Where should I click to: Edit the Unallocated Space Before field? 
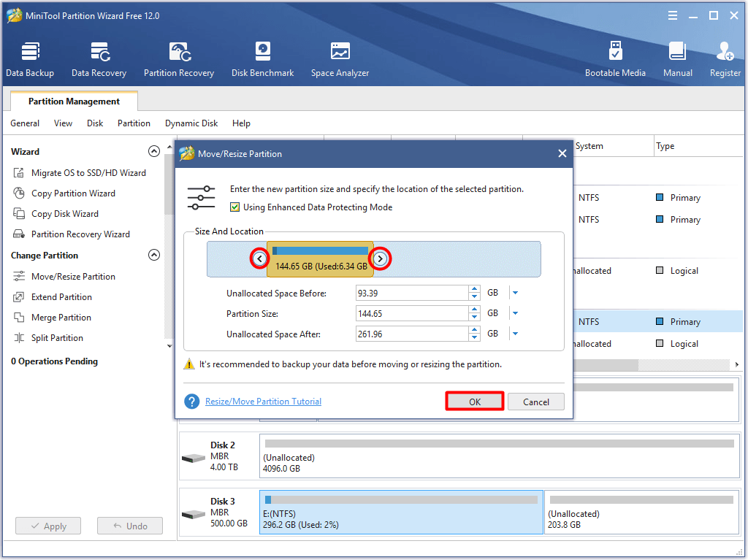point(412,293)
